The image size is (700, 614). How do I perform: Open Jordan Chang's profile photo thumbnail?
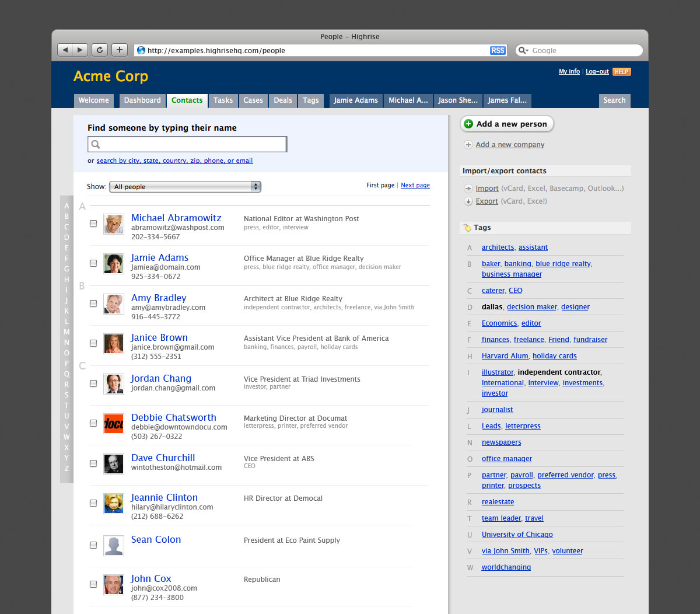point(114,383)
